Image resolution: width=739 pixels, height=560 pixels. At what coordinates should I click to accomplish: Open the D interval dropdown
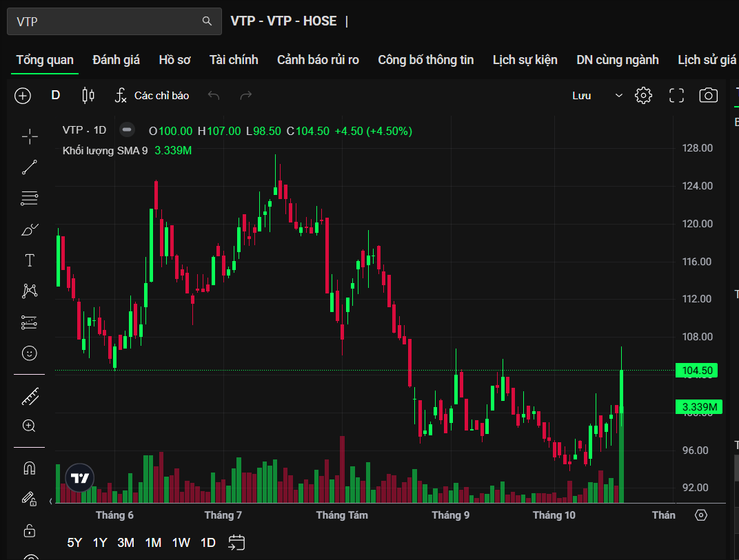[x=56, y=95]
